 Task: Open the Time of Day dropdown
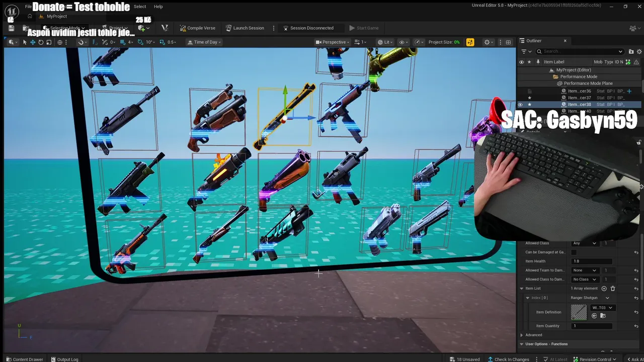click(205, 42)
